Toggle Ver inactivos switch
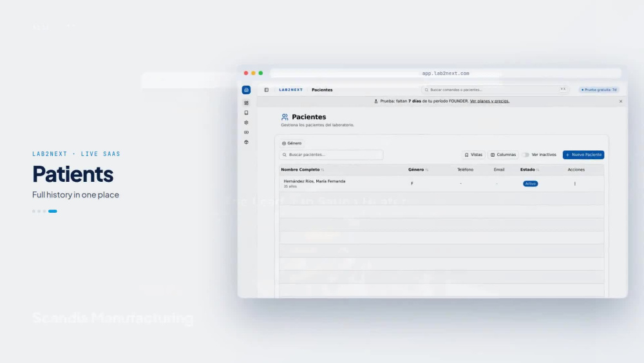Screen dimensions: 644x363 tap(526, 155)
